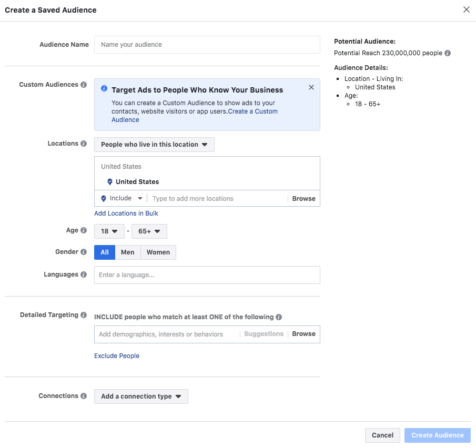
Task: Click the Name your audience input field
Action: (207, 45)
